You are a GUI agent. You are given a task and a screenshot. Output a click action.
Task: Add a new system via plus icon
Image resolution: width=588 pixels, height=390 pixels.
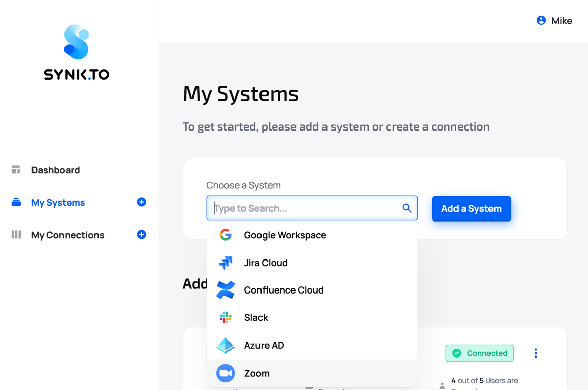click(141, 202)
